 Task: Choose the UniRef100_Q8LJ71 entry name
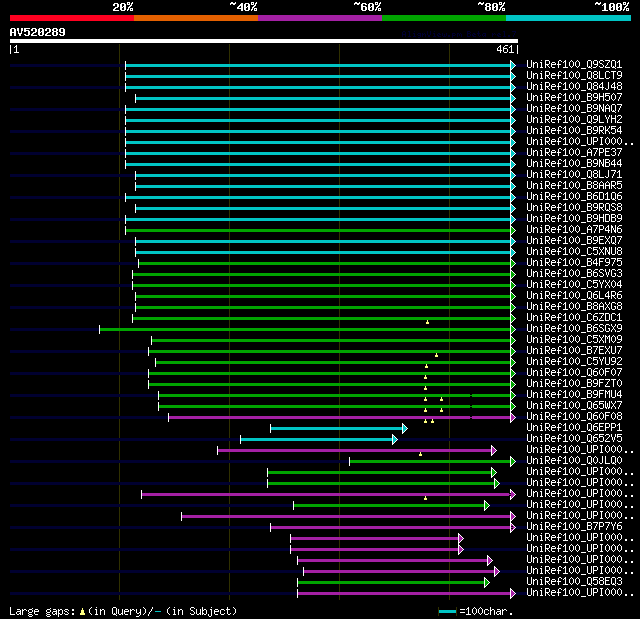click(x=574, y=175)
